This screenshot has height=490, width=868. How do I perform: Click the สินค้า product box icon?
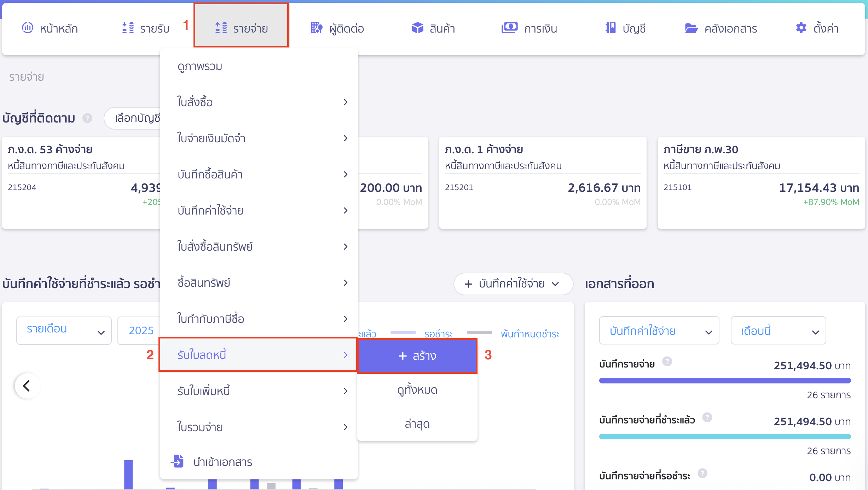418,28
